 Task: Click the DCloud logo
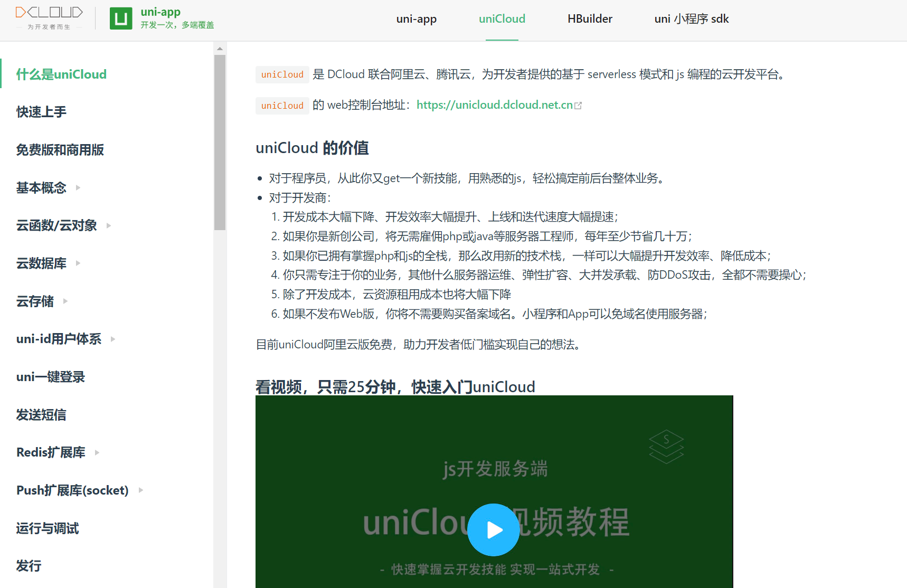[49, 18]
